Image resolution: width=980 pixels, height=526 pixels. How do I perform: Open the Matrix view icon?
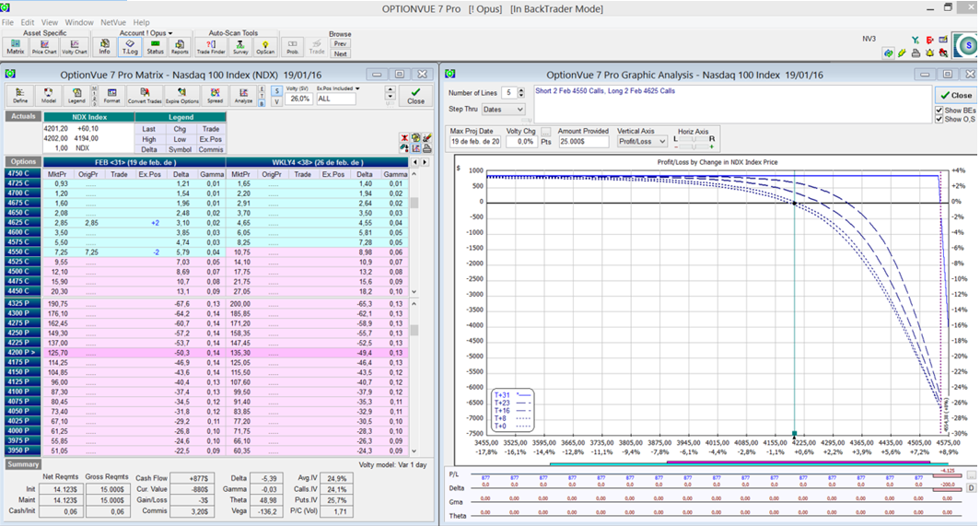[x=16, y=46]
